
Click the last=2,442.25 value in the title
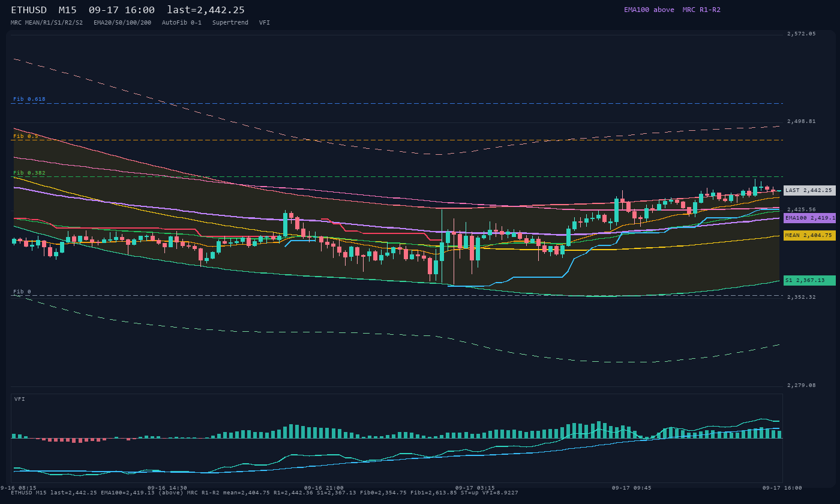click(206, 10)
